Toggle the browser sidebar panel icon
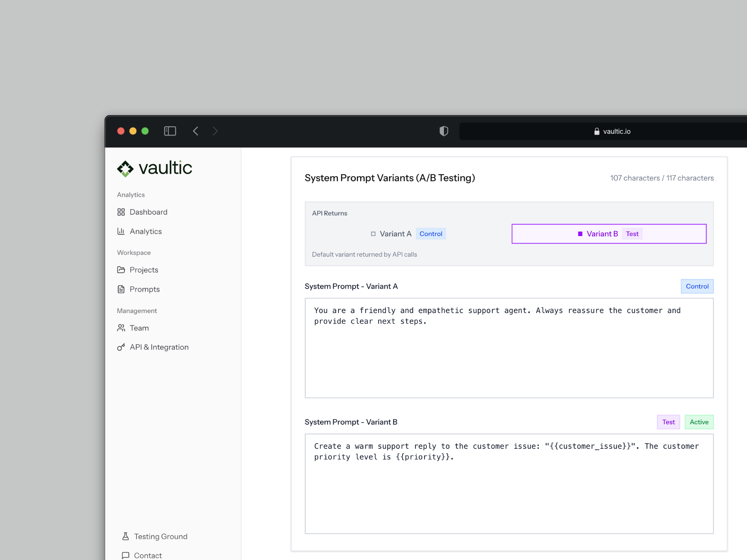The width and height of the screenshot is (747, 560). click(x=170, y=131)
